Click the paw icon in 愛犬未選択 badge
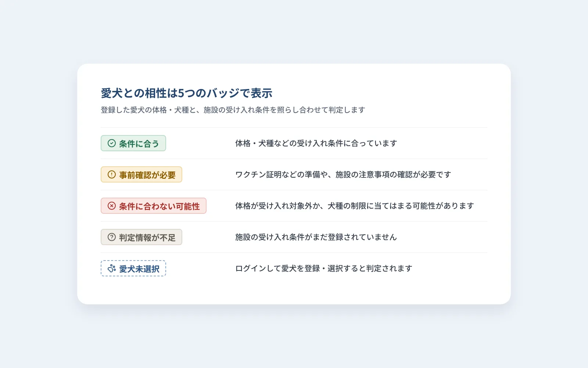The width and height of the screenshot is (588, 368). (112, 268)
